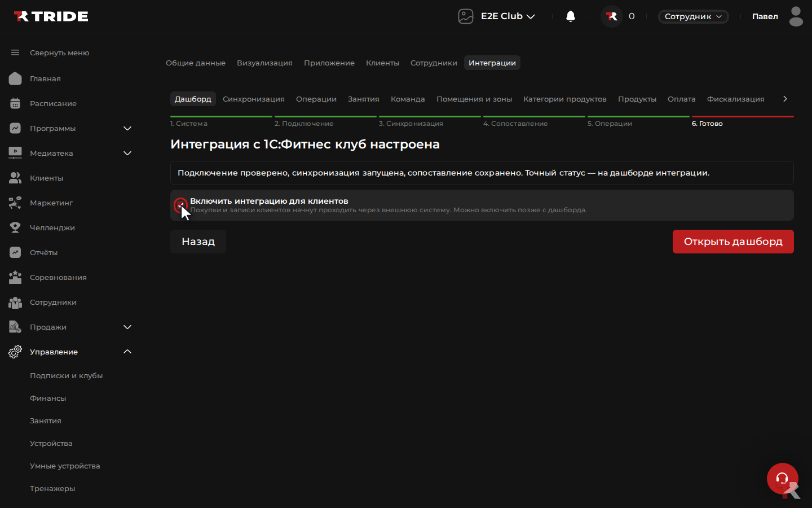Click the Назад button

point(198,242)
